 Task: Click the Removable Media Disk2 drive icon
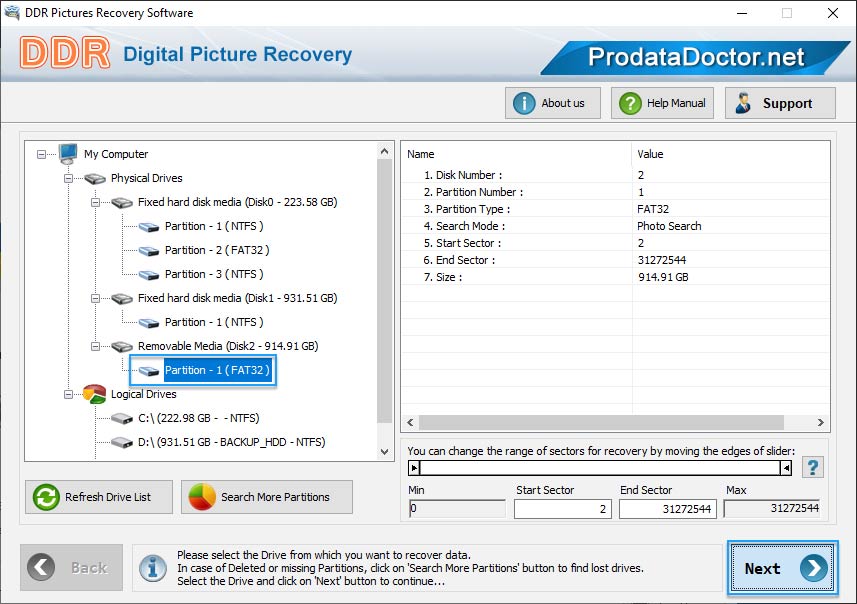[122, 347]
